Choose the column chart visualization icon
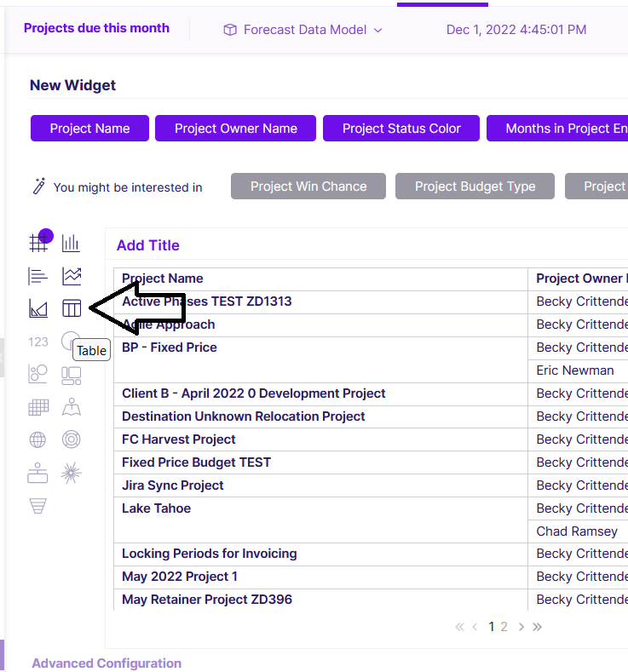The height and width of the screenshot is (672, 628). (x=72, y=243)
